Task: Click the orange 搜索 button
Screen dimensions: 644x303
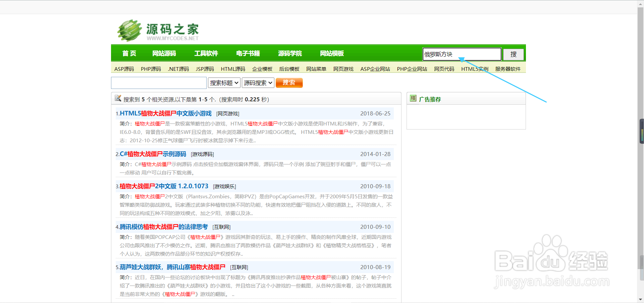Action: tap(289, 83)
